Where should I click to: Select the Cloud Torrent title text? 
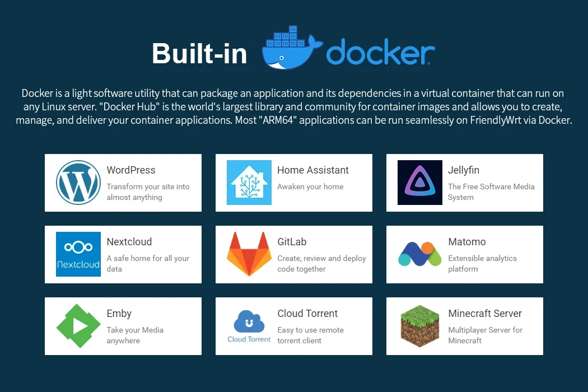pos(307,314)
